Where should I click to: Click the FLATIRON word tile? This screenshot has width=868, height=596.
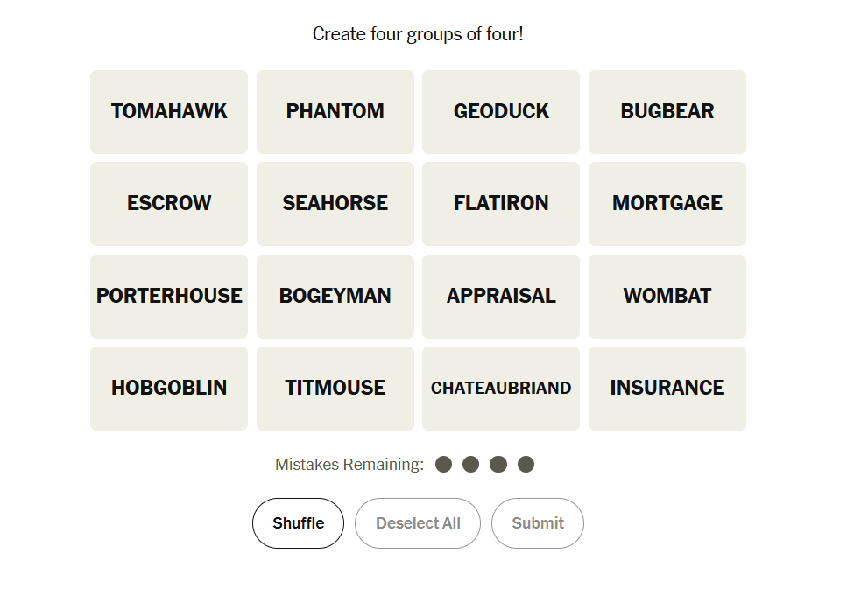point(501,204)
